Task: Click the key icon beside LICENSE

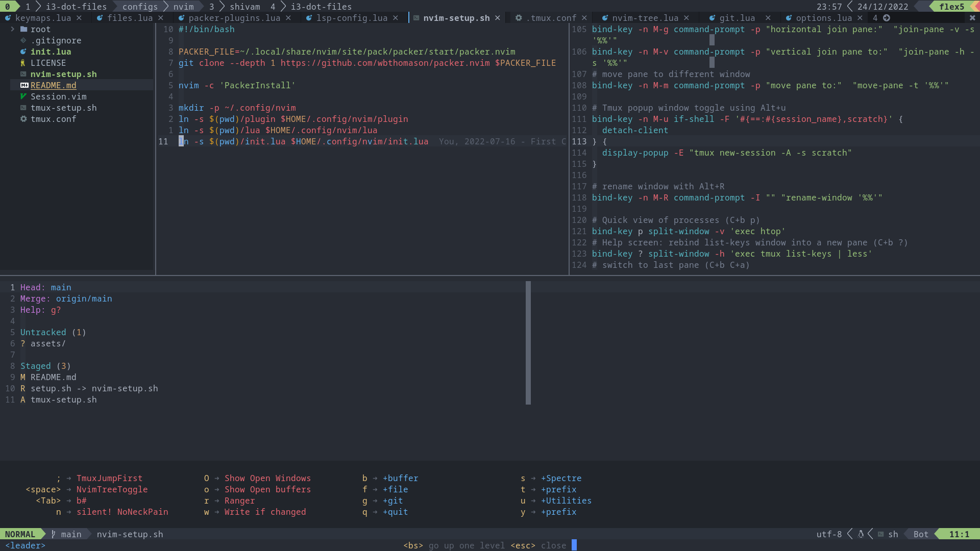Action: pyautogui.click(x=23, y=63)
